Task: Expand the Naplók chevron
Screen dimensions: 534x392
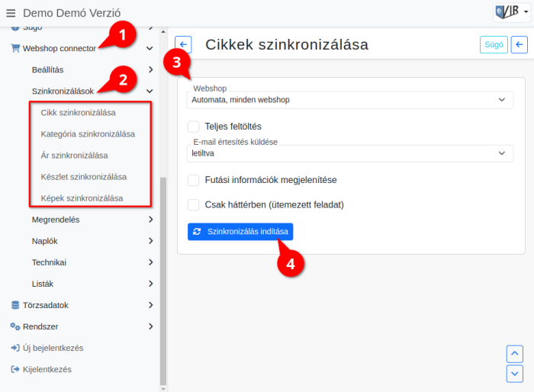Action: tap(150, 241)
